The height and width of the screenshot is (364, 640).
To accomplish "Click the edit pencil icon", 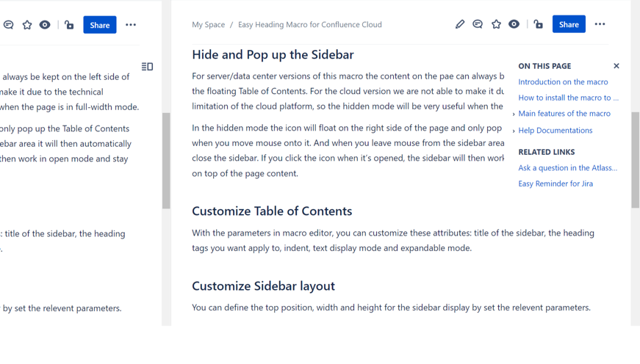I will coord(460,24).
